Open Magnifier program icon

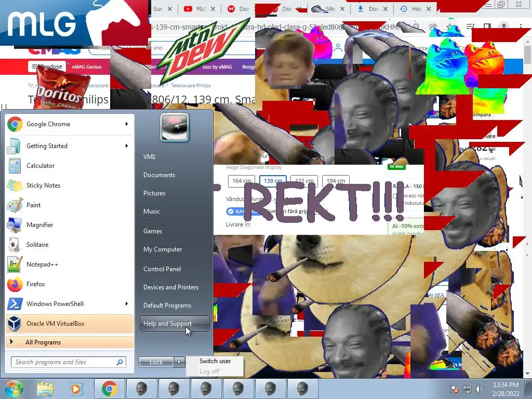(14, 224)
